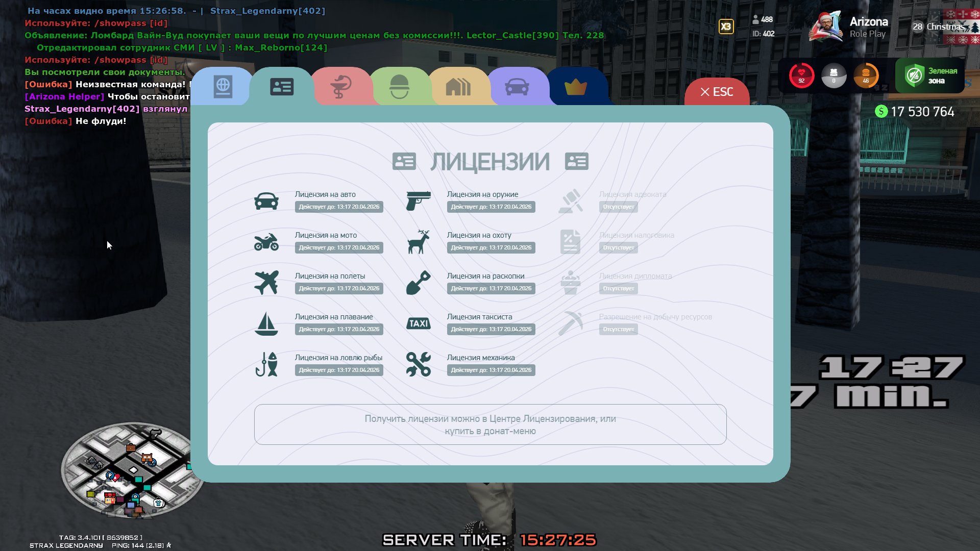Open the military helmet tab
This screenshot has width=980, height=551.
point(399,87)
